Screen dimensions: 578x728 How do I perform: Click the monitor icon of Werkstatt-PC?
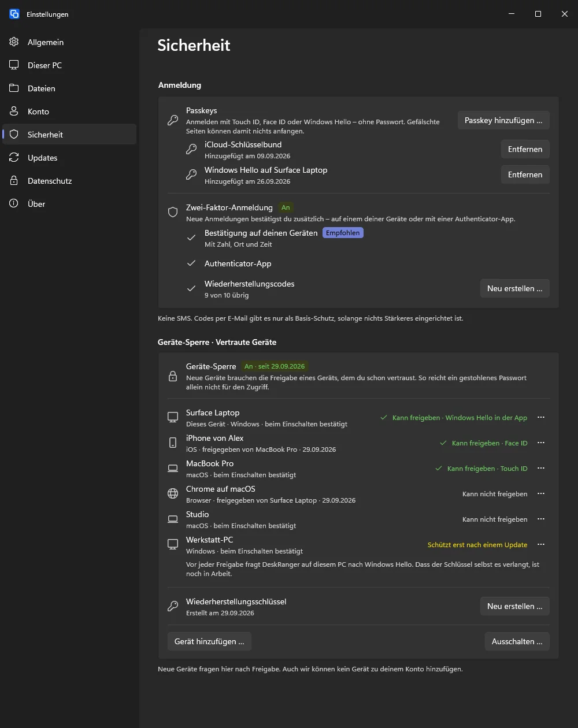pos(172,544)
